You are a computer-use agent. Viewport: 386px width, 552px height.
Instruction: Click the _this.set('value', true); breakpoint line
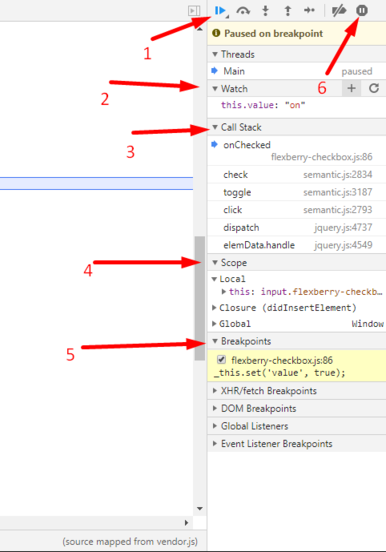tap(280, 373)
